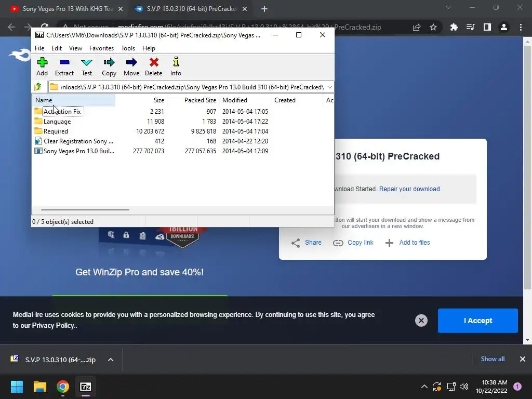
Task: Toggle the Chrome side panel icon
Action: point(487,27)
